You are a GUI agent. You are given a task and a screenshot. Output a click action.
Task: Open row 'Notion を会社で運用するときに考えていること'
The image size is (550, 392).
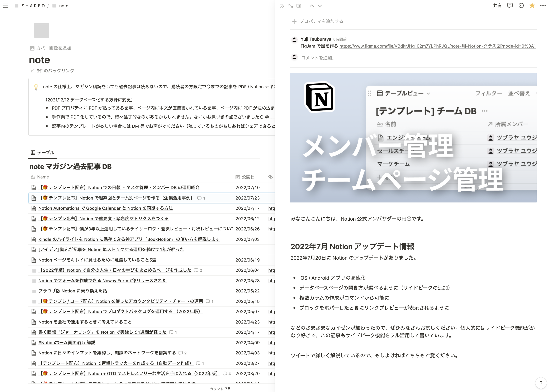pyautogui.click(x=85, y=322)
